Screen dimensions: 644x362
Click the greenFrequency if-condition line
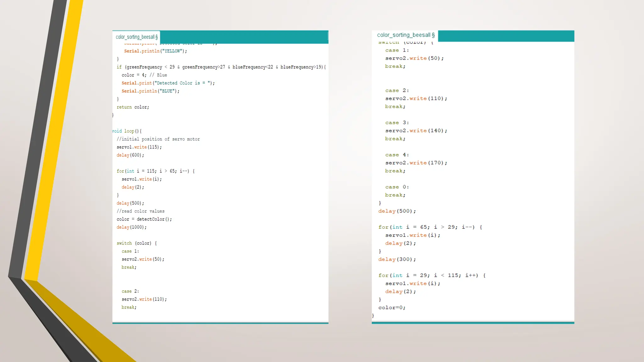pos(221,67)
